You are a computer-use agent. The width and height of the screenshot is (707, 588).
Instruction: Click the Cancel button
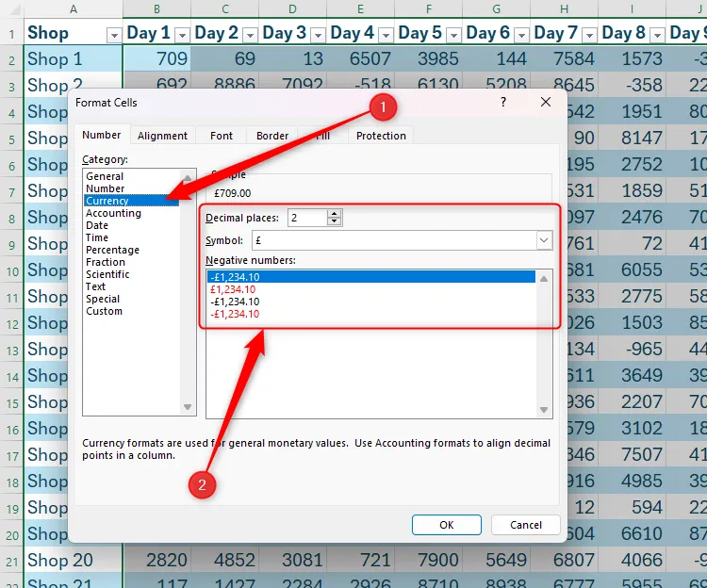point(525,525)
